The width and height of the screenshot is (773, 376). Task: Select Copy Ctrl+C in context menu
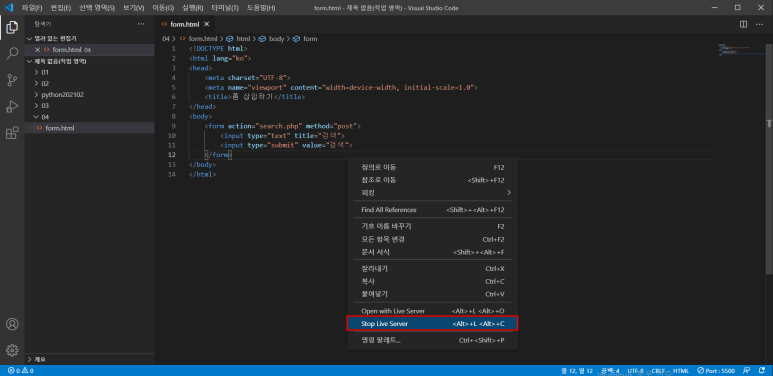(x=432, y=282)
